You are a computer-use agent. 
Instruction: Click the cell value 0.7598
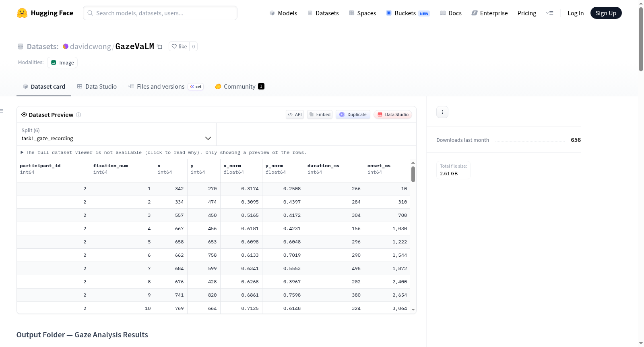pos(292,295)
